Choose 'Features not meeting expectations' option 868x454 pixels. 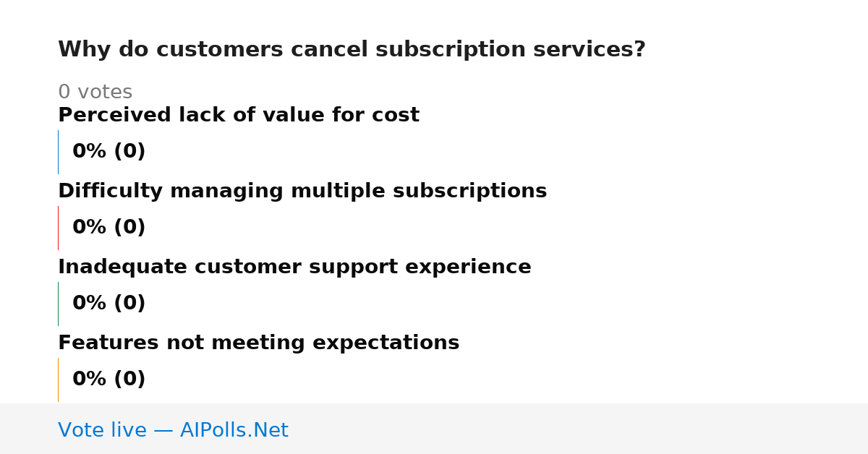[259, 343]
